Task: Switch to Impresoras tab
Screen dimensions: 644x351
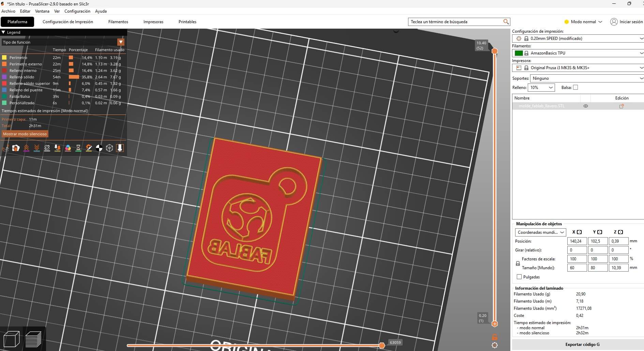Action: 153,22
